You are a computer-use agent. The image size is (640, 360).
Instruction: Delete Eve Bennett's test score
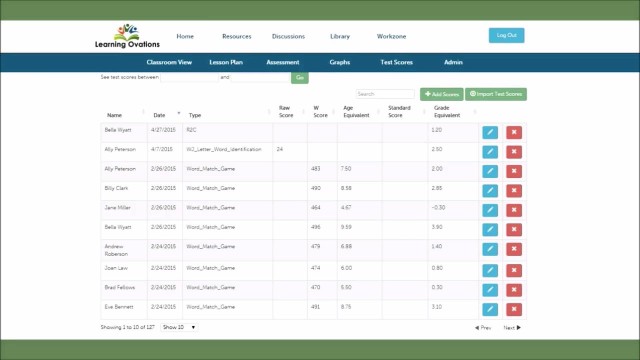point(514,309)
